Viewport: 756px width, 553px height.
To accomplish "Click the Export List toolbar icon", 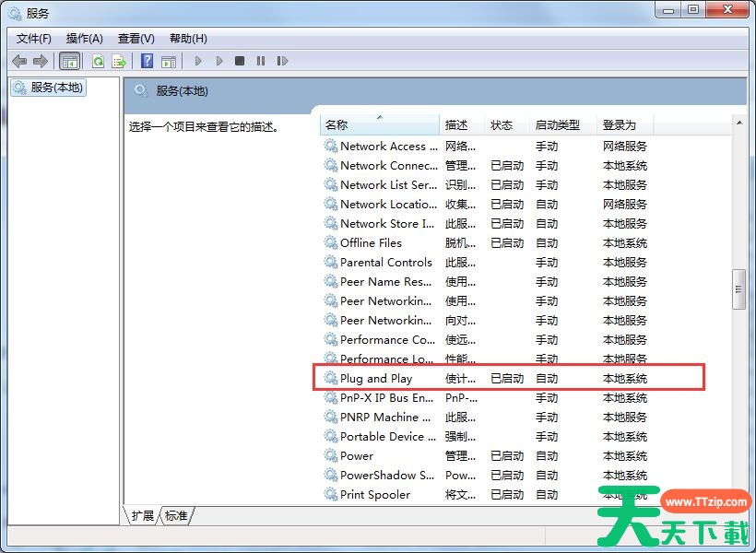I will [119, 61].
